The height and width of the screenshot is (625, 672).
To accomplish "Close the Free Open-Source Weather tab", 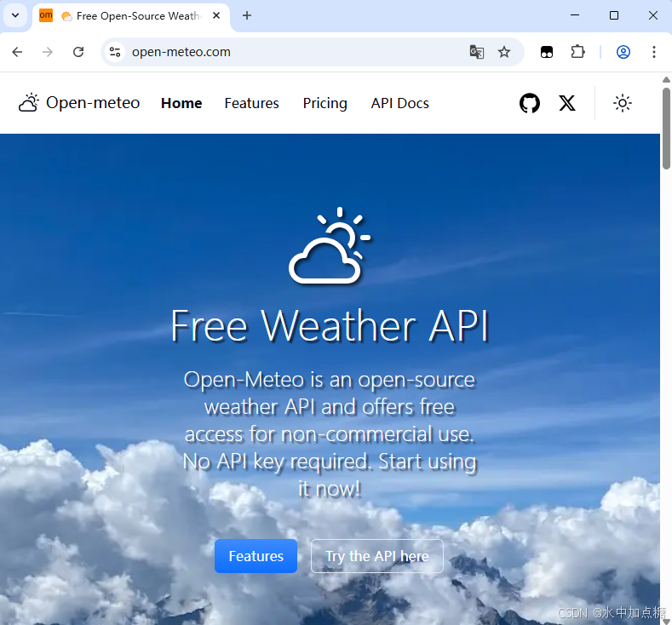I will tap(216, 15).
